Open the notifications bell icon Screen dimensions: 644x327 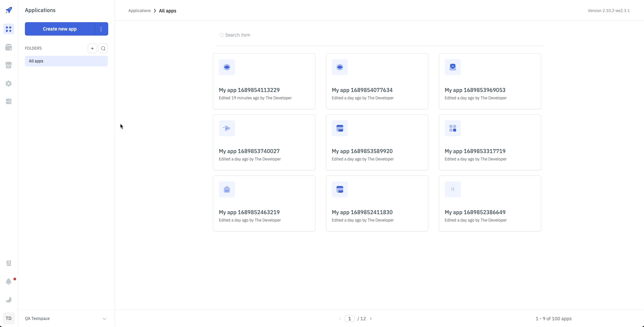[x=9, y=281]
